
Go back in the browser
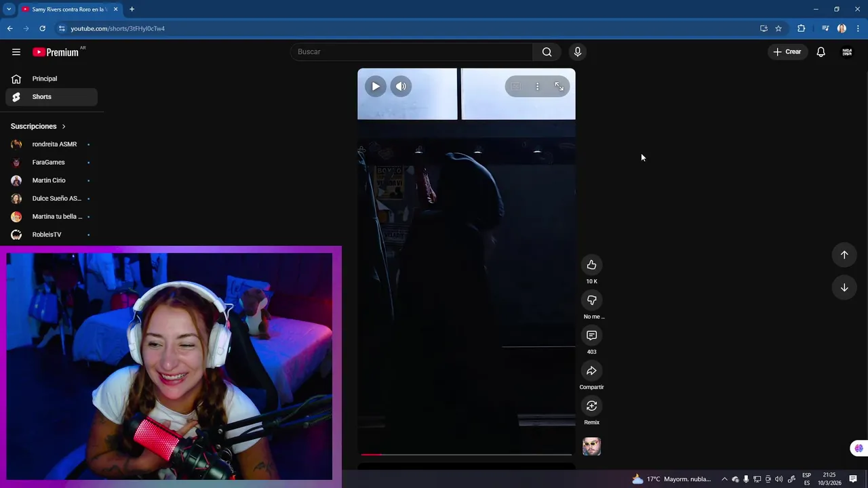(x=10, y=28)
